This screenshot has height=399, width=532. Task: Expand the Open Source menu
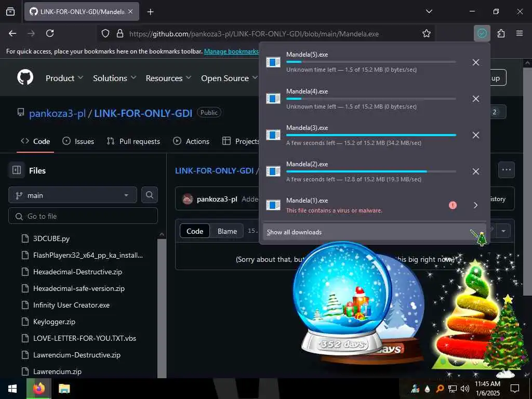[229, 78]
